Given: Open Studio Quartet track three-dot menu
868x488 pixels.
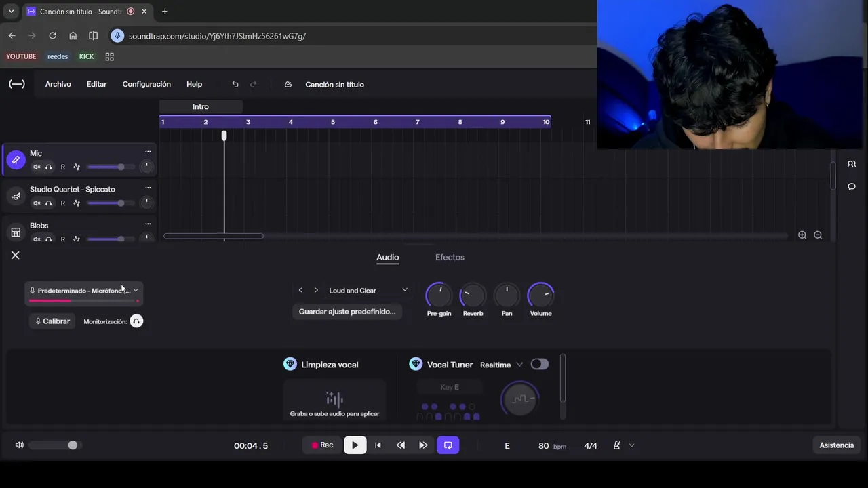Looking at the screenshot, I should [x=148, y=188].
